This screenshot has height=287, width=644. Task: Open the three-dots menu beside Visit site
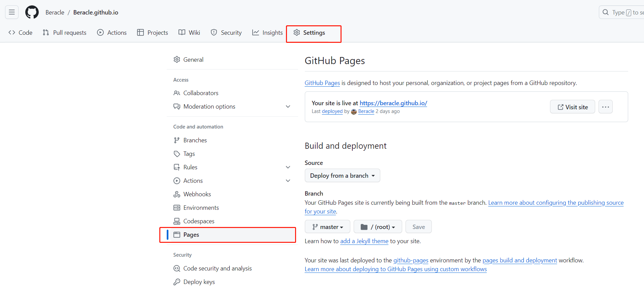pyautogui.click(x=606, y=107)
